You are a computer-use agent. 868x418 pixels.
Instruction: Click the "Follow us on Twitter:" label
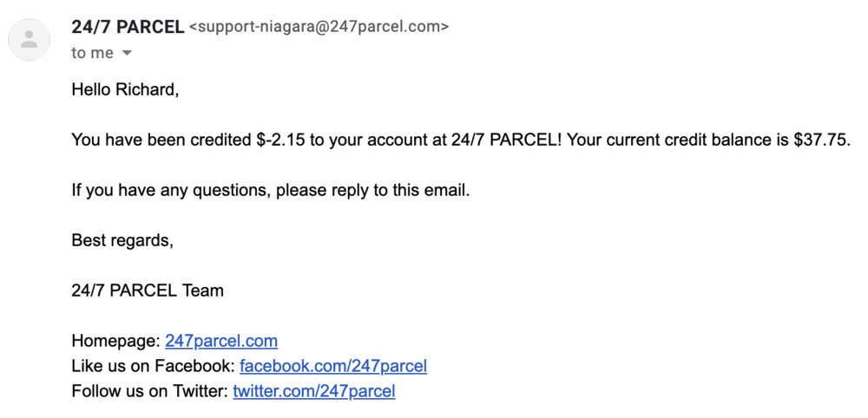point(149,391)
